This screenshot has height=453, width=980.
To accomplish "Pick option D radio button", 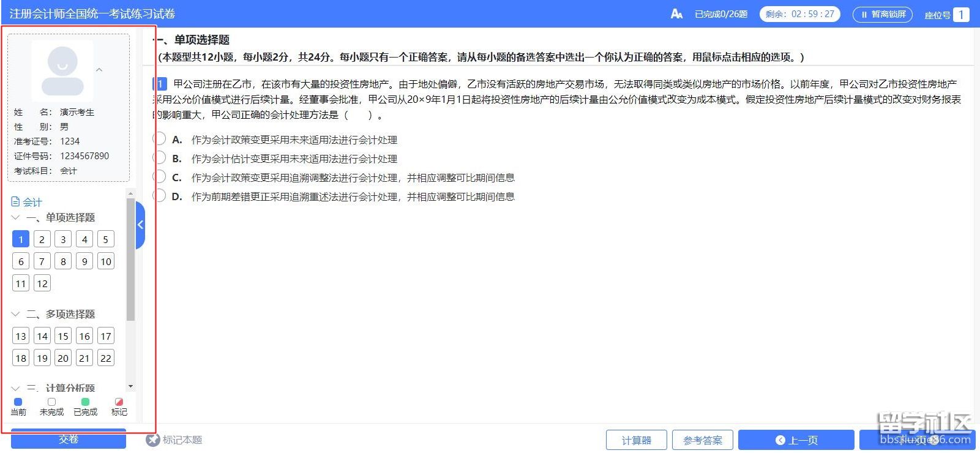I will [159, 196].
